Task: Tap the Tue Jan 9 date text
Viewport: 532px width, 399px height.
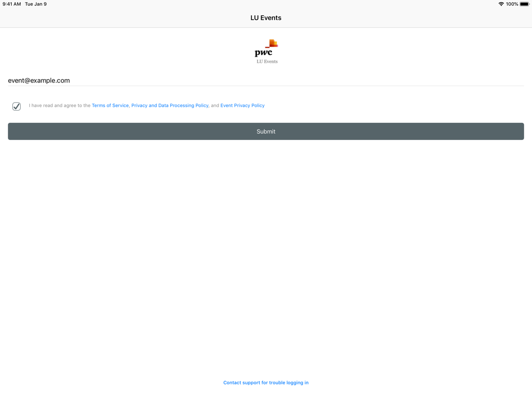Action: (36, 4)
